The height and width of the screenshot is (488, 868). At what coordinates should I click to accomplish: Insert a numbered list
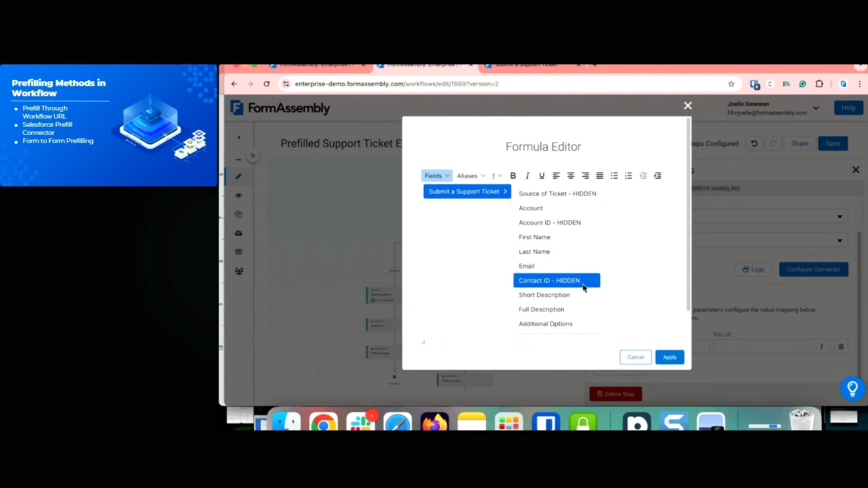629,176
